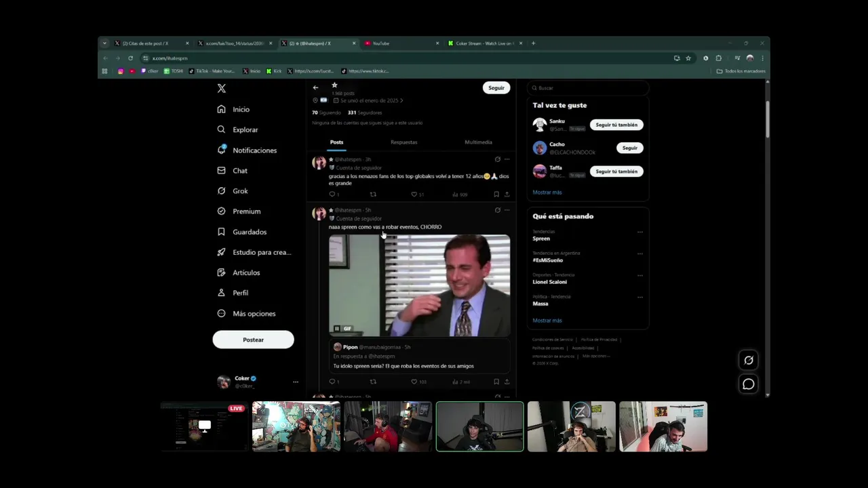868x488 pixels.
Task: Click Seguir tú también for Taffa
Action: pos(616,171)
